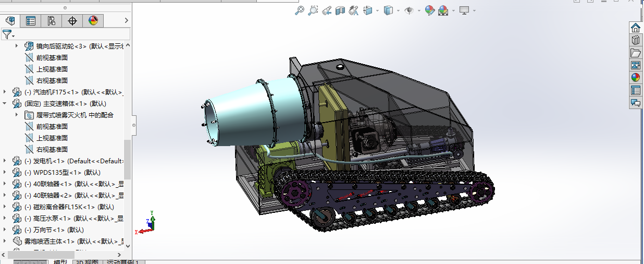The image size is (644, 264).
Task: Click the part icon of 镜向后驱动轮<3>
Action: pos(29,46)
